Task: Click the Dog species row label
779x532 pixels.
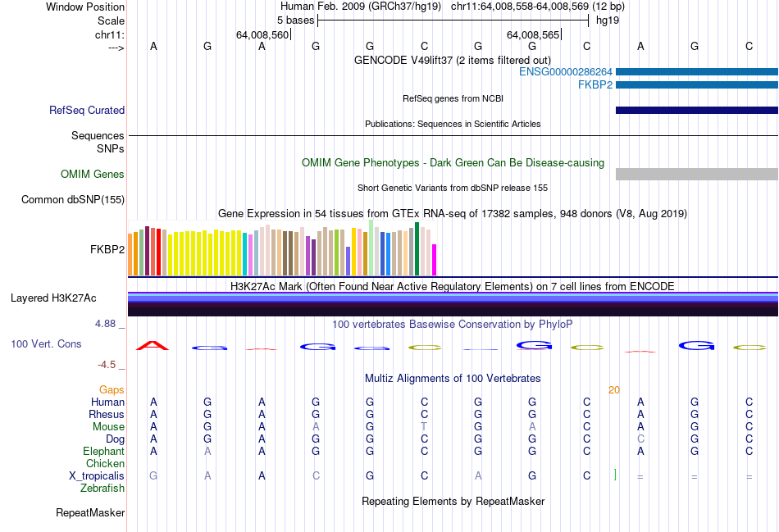Action: 116,439
